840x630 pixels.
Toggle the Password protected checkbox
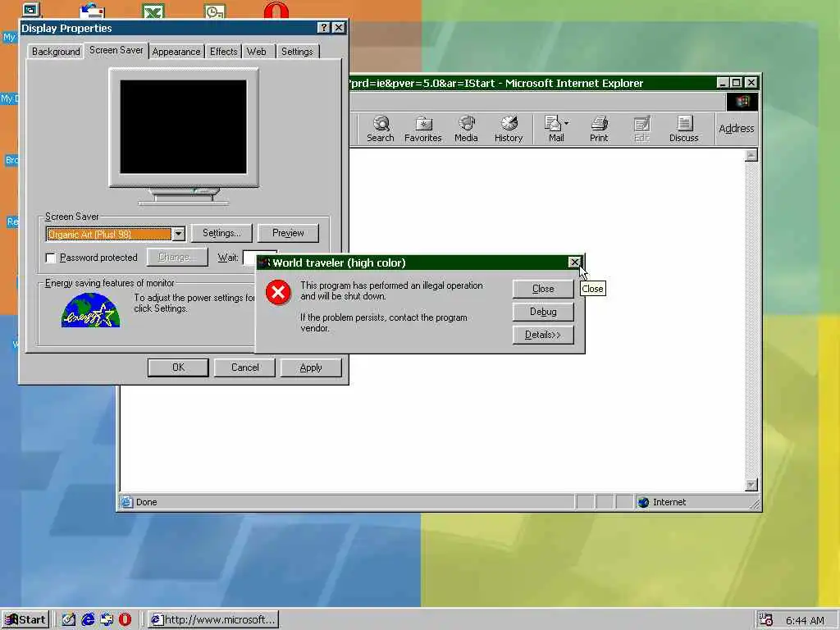(x=51, y=258)
